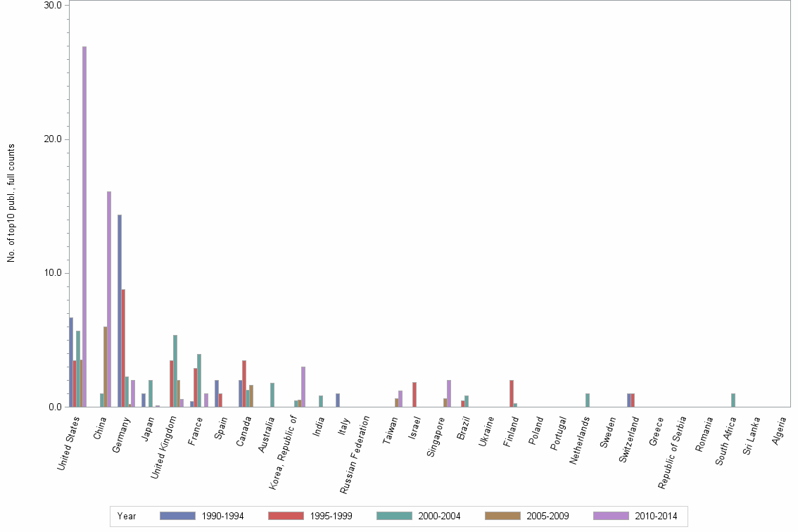Image resolution: width=798 pixels, height=532 pixels.
Task: Select Germany's blue 1990-1994 bar
Action: point(118,310)
